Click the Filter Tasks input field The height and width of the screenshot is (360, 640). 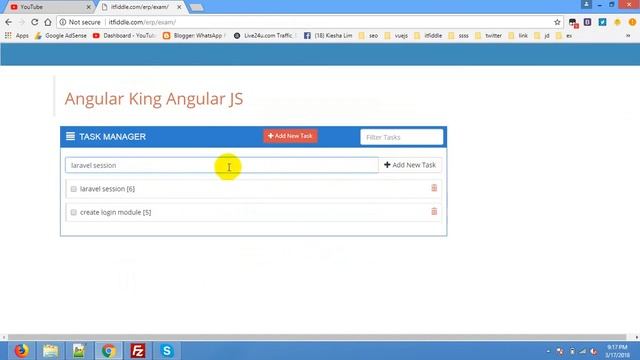(402, 137)
